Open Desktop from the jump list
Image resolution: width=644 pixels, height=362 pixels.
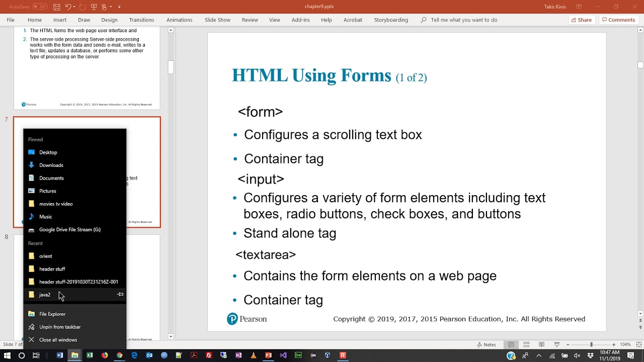pyautogui.click(x=74, y=152)
